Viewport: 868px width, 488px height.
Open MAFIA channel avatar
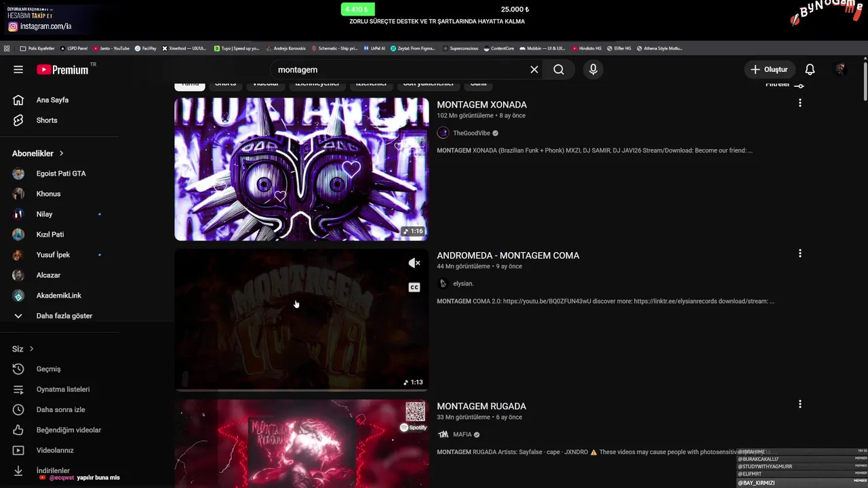(x=443, y=434)
